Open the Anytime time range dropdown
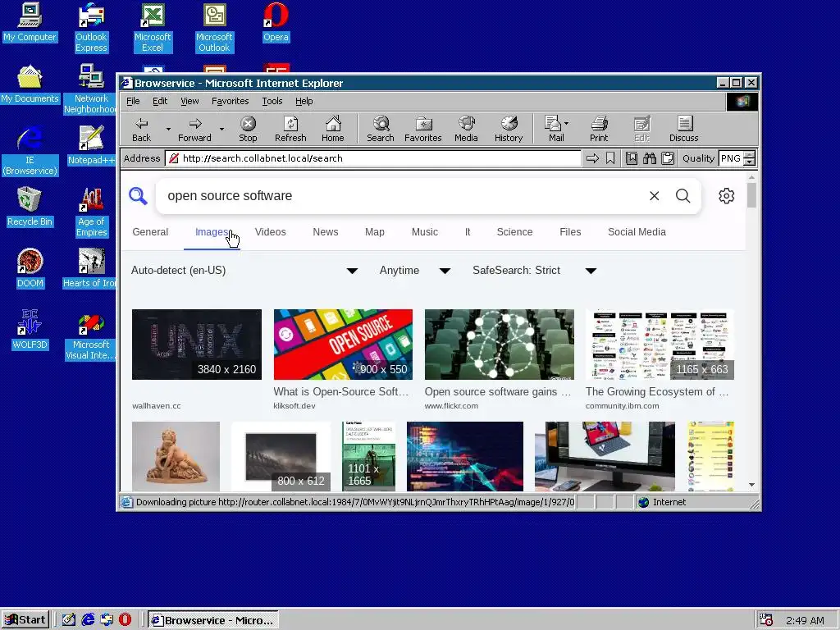Image resolution: width=840 pixels, height=630 pixels. (414, 271)
